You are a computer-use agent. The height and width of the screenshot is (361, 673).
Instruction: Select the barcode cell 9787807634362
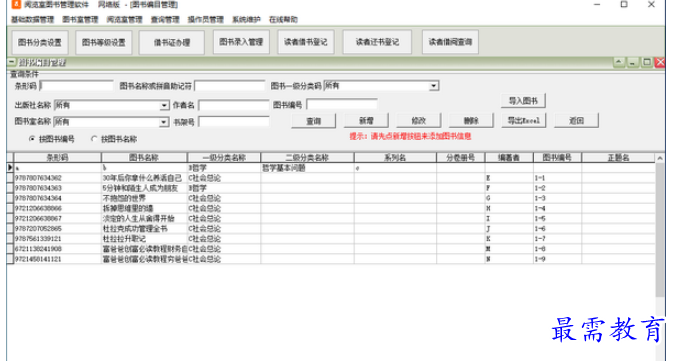coord(58,178)
